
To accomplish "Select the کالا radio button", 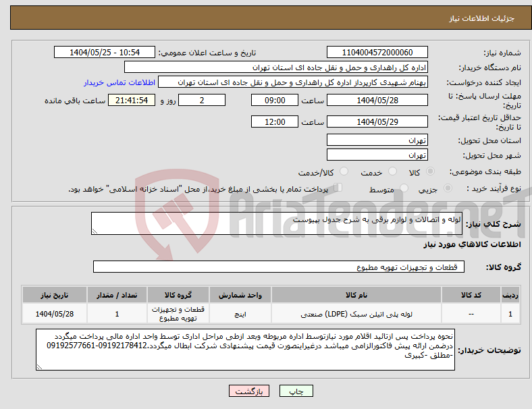I will tap(430, 171).
